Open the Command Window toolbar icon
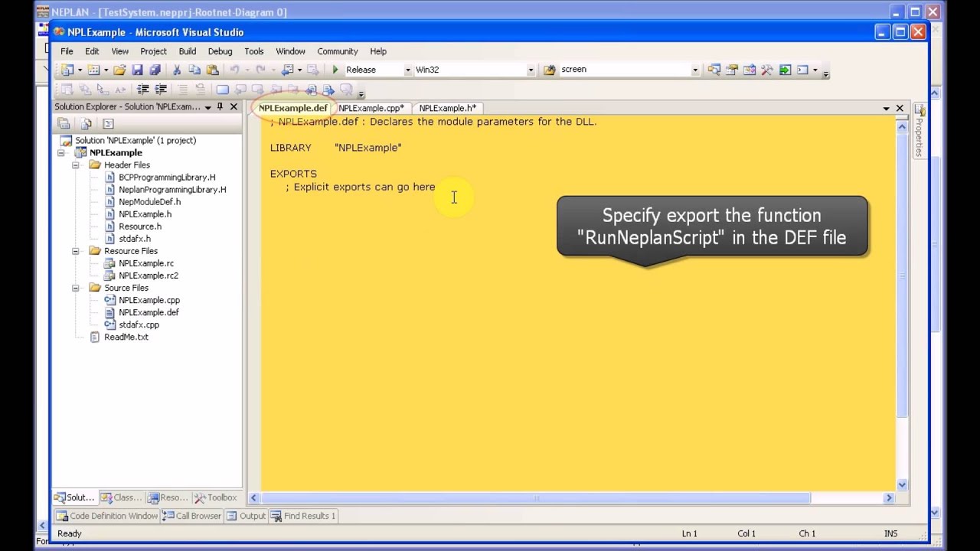The image size is (980, 551). tap(802, 70)
